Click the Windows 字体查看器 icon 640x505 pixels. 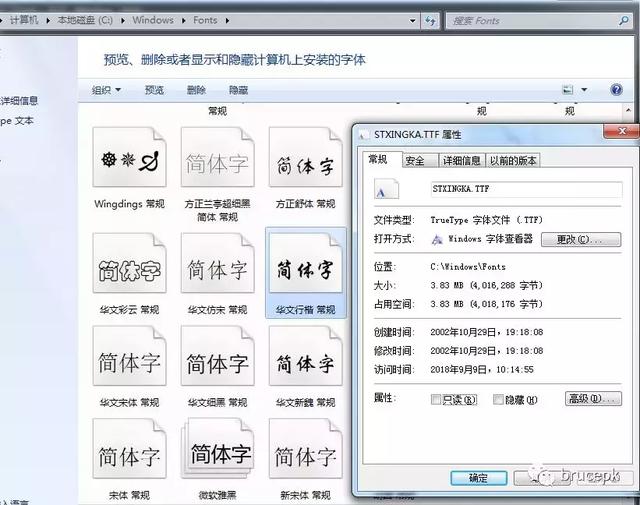pyautogui.click(x=437, y=239)
